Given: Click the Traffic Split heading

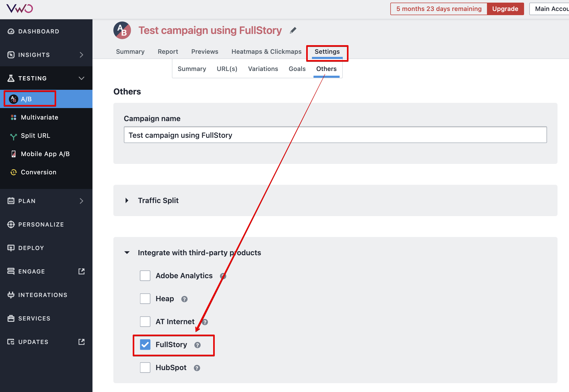Looking at the screenshot, I should (x=158, y=200).
